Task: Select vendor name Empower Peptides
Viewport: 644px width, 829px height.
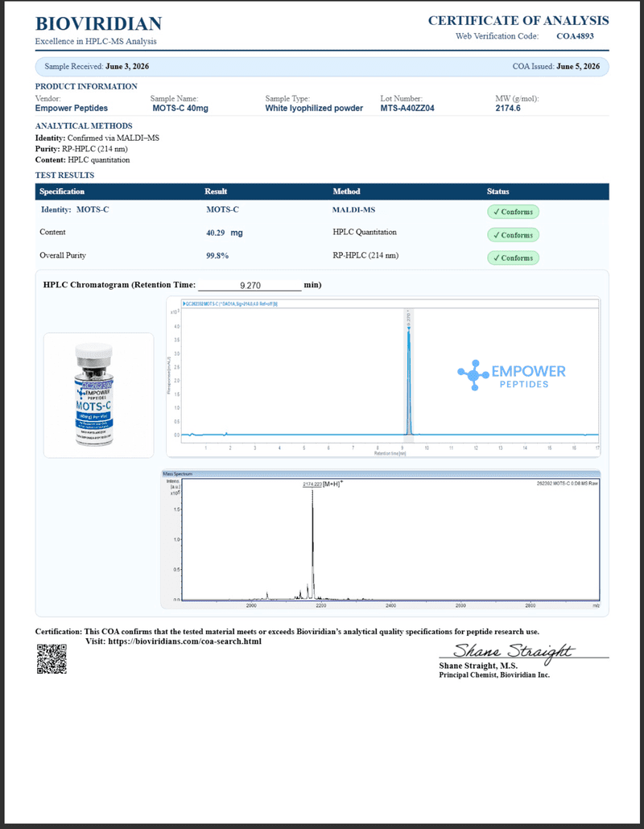Action: [72, 108]
